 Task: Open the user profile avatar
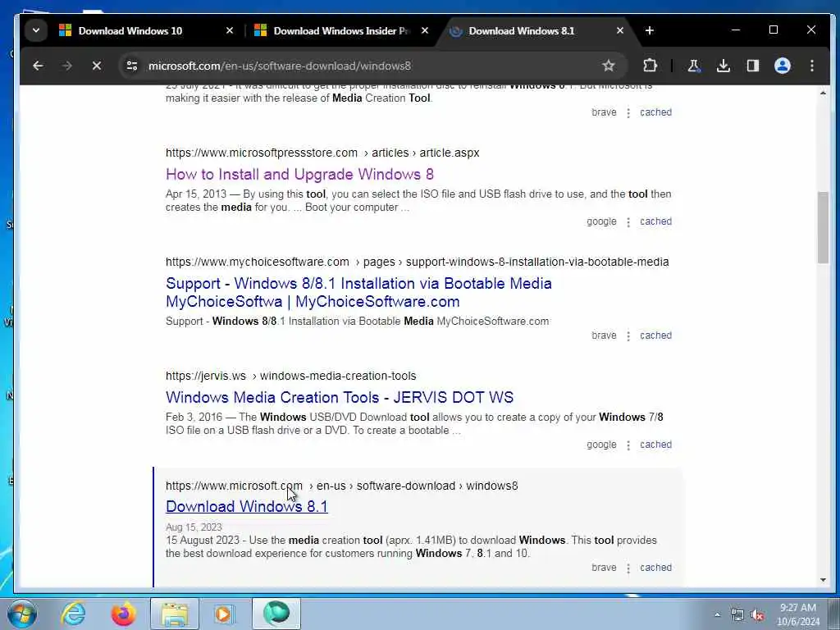(x=782, y=66)
